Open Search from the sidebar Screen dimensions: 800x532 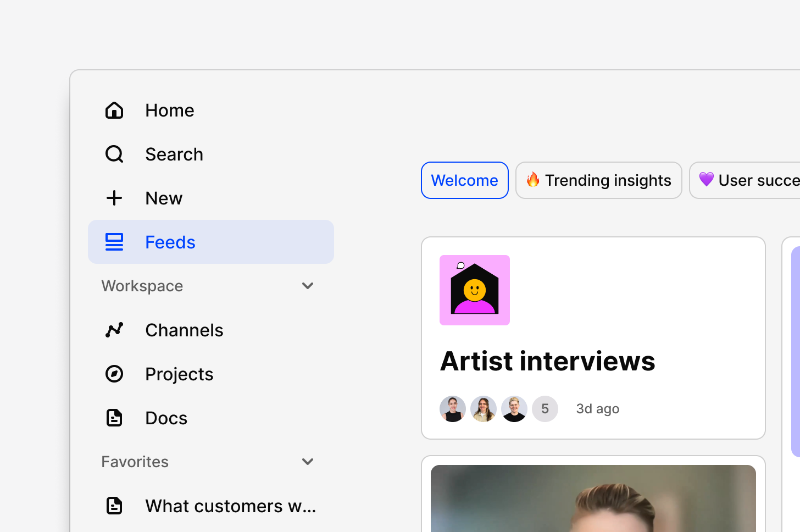pyautogui.click(x=211, y=154)
